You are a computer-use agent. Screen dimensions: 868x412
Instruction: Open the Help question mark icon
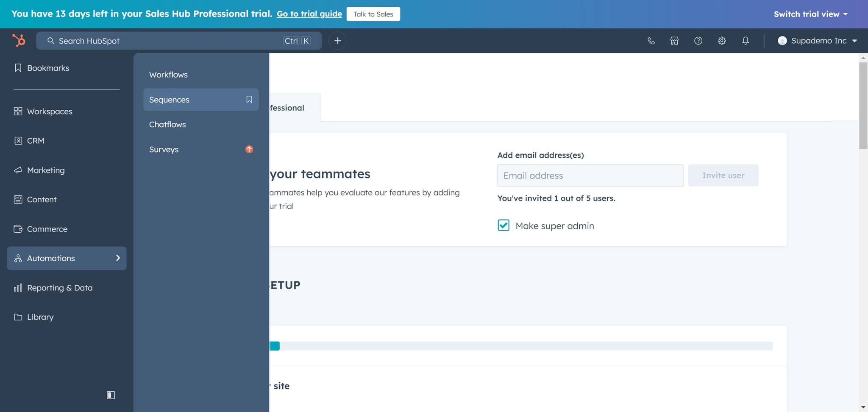click(x=698, y=41)
